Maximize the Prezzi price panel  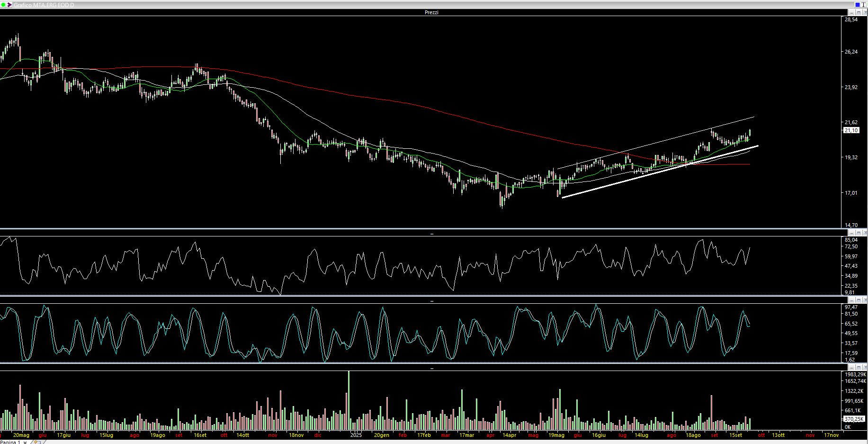tap(859, 13)
